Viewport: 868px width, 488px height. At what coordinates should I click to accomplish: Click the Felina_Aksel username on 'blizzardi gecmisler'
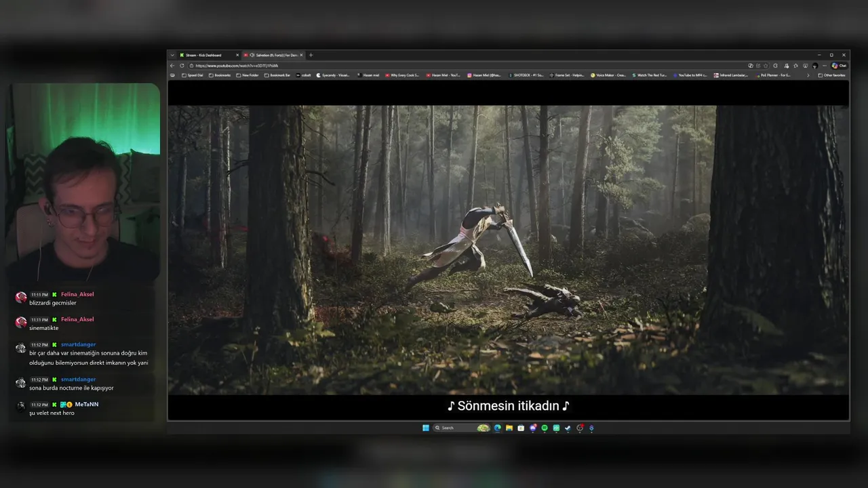(x=77, y=294)
